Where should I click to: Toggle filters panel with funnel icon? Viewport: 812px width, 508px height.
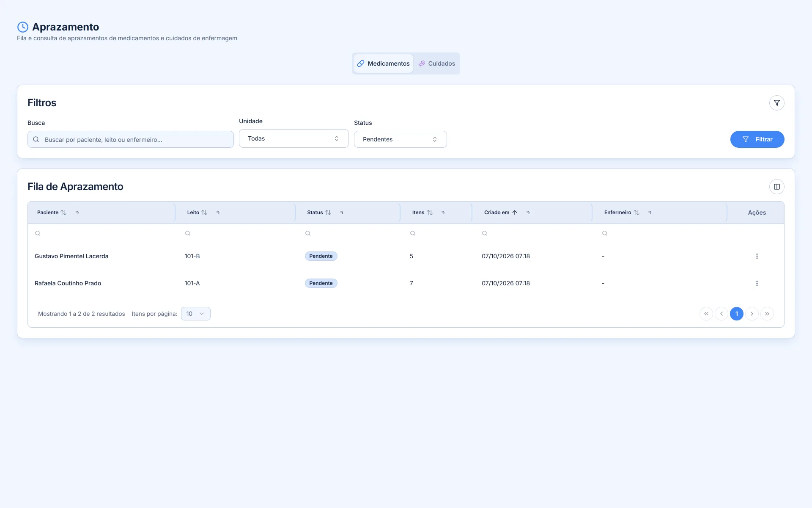pos(776,103)
